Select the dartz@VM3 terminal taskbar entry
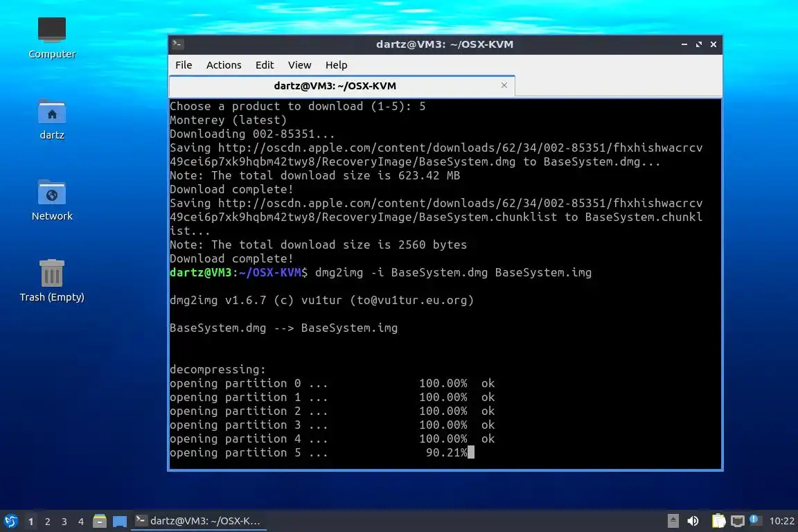Screen dimensions: 798x532 (x=199, y=521)
